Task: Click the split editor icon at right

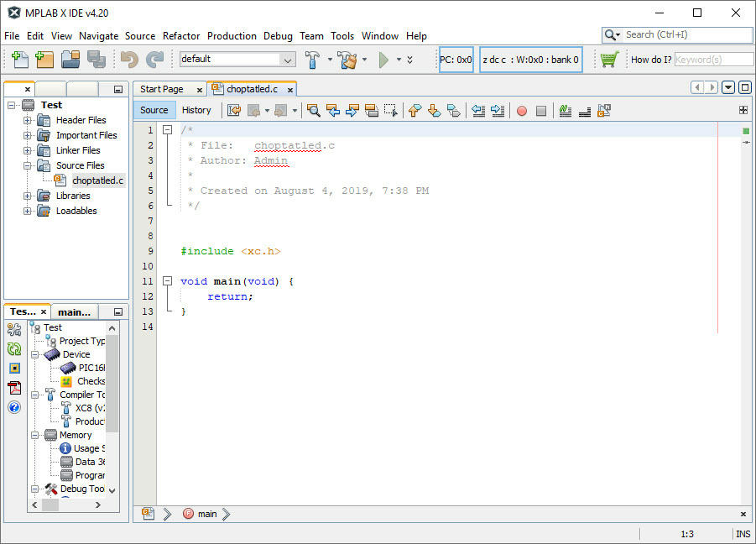Action: [743, 110]
